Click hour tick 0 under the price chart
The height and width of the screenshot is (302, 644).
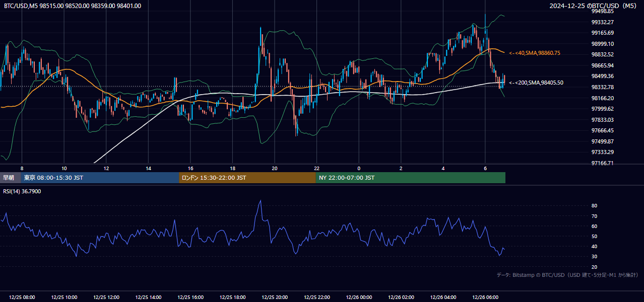[x=359, y=168]
